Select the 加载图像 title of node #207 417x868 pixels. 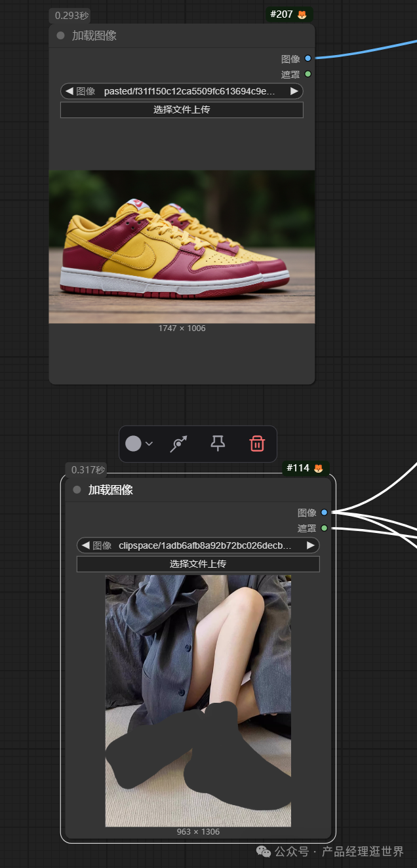tap(94, 35)
